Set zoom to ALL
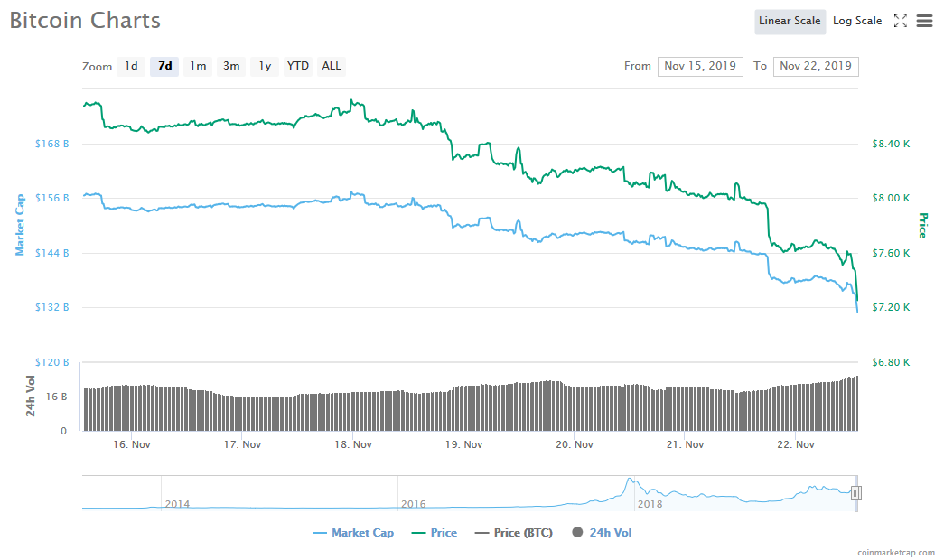 coord(332,66)
